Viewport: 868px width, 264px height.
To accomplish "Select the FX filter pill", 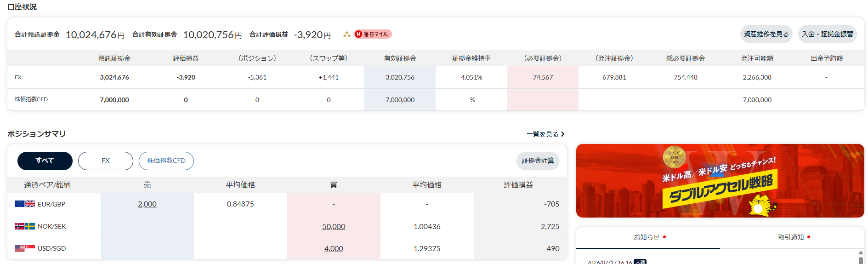I will pyautogui.click(x=106, y=161).
